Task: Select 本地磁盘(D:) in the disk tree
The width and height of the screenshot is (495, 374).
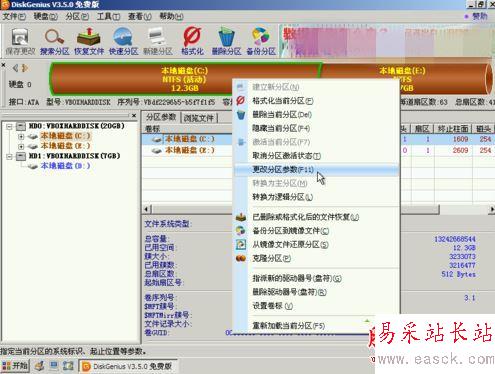Action: click(x=65, y=166)
